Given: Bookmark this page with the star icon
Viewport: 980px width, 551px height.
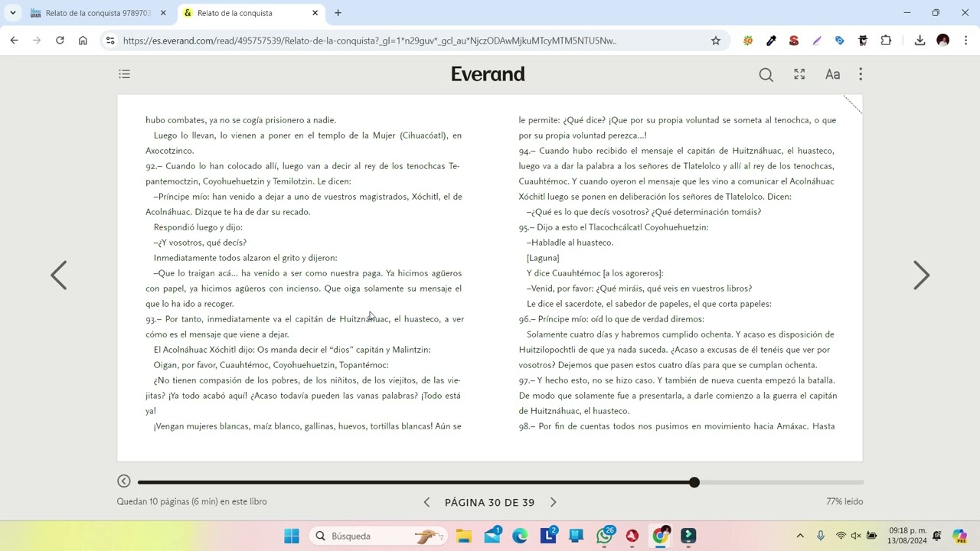Looking at the screenshot, I should (716, 41).
